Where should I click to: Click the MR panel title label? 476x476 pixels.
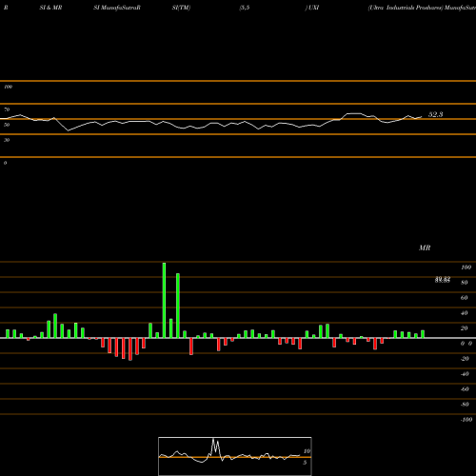pyautogui.click(x=425, y=248)
